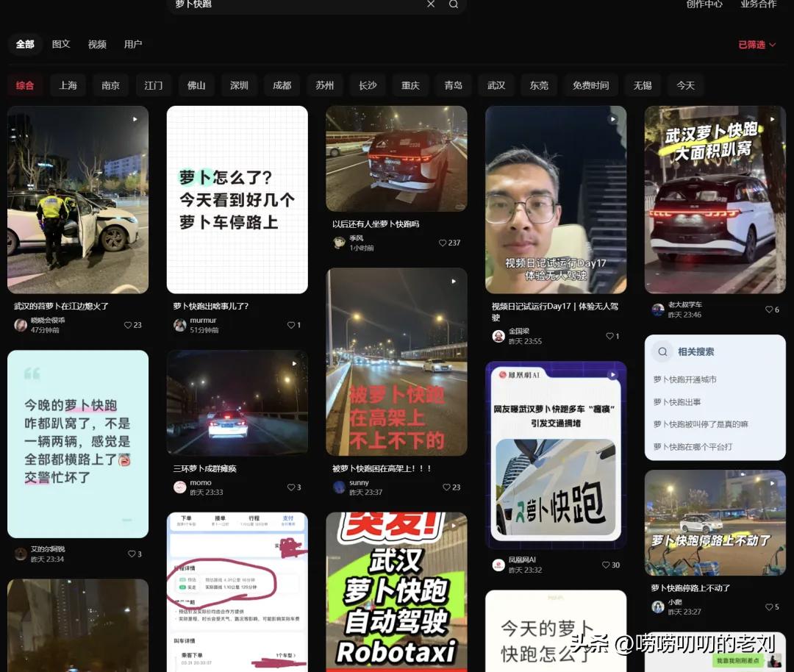The width and height of the screenshot is (794, 672).
Task: Choose the 武汉 filter chip
Action: (x=496, y=85)
